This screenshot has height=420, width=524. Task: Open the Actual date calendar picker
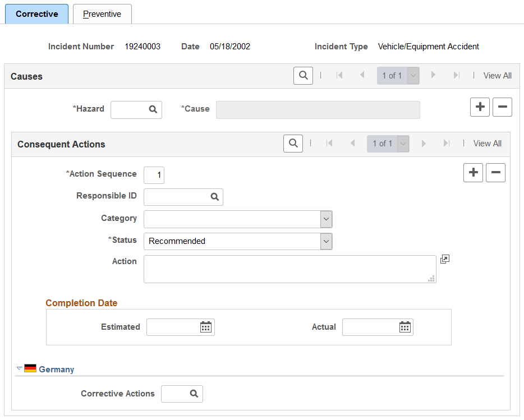[405, 327]
